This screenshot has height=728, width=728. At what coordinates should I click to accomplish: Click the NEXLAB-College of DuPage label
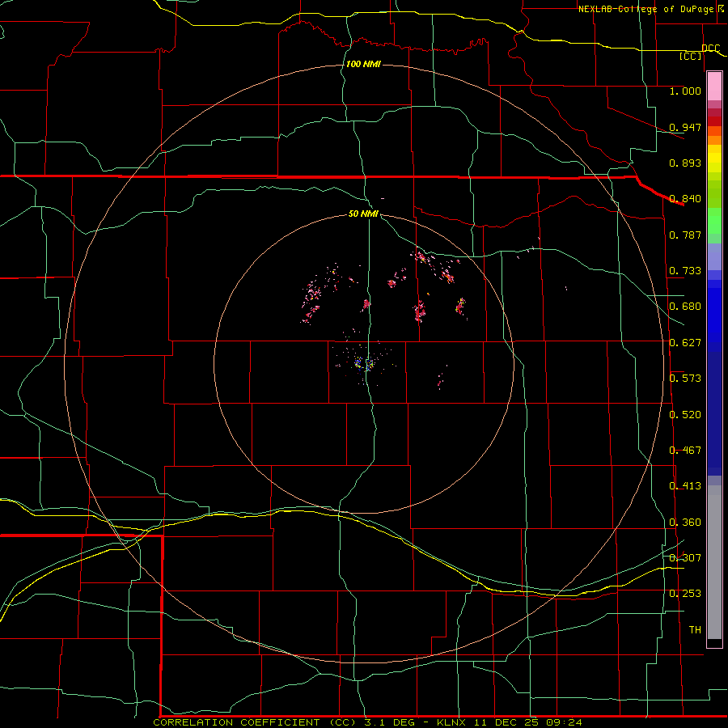pos(645,9)
